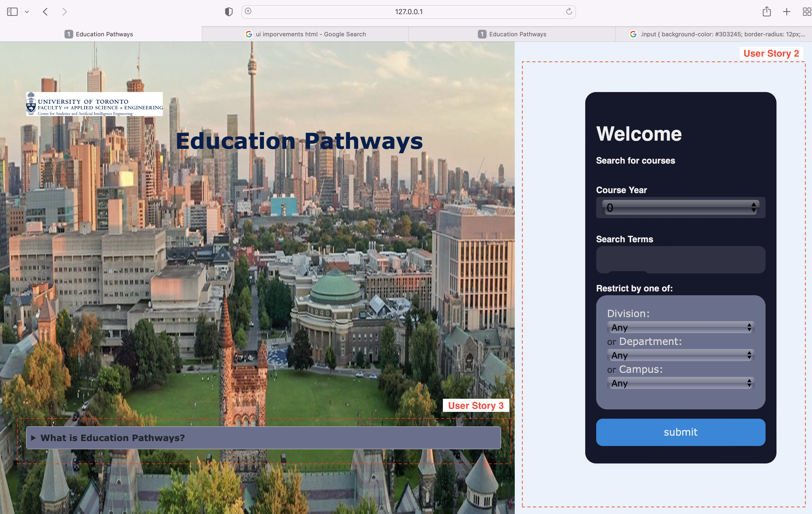The width and height of the screenshot is (812, 514).
Task: Open a new tab with the plus icon
Action: 786,12
